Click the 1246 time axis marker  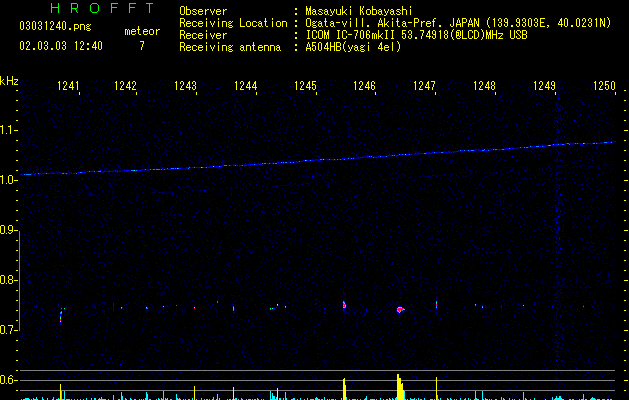[x=364, y=86]
